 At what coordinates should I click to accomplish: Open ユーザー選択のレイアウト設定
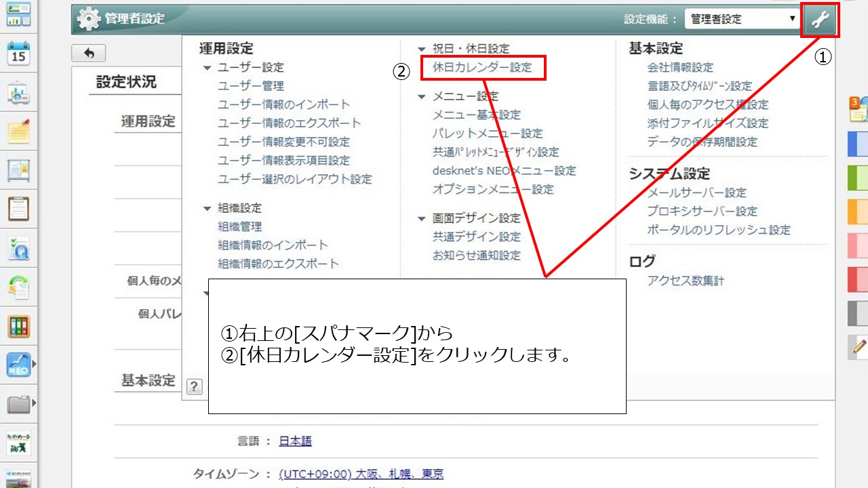tap(295, 180)
